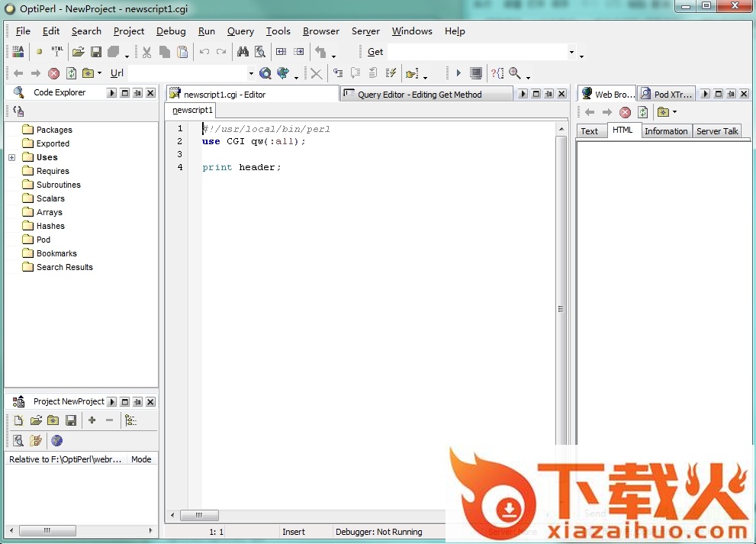Pin the Code Explorer panel

[x=137, y=93]
